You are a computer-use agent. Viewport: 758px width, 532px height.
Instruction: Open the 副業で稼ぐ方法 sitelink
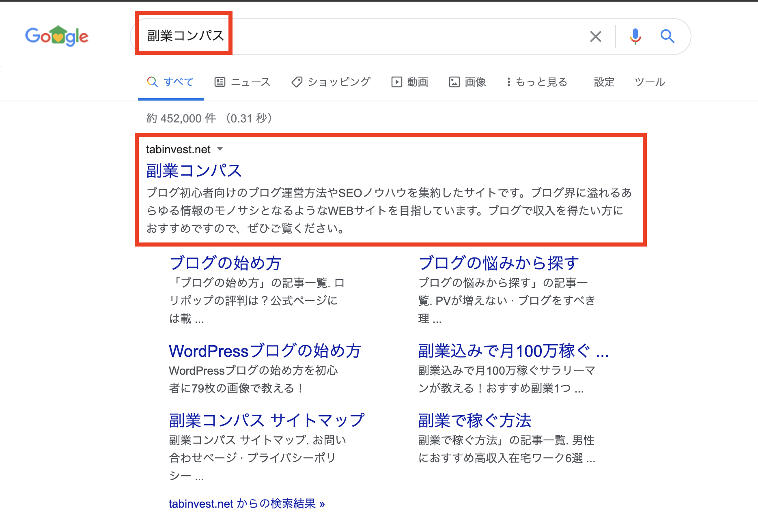click(x=475, y=420)
